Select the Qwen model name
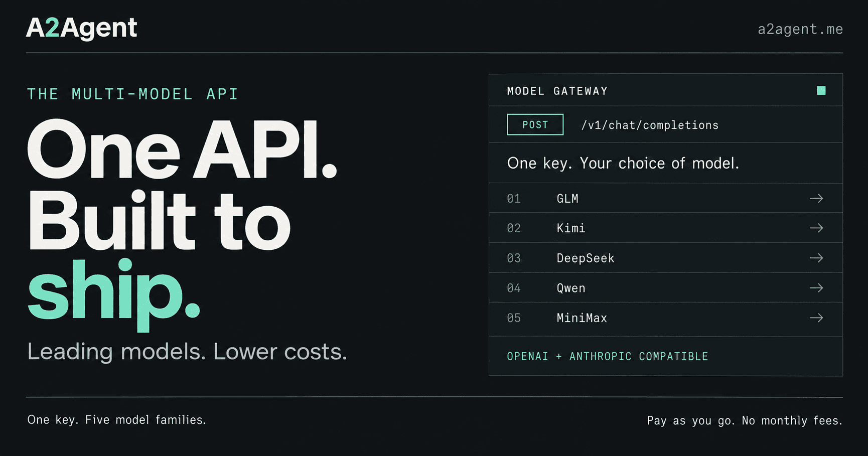 tap(571, 288)
